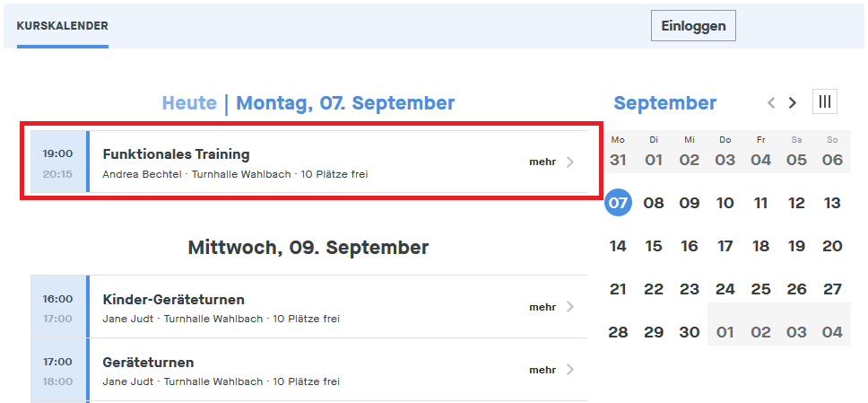Select September 16 in the calendar
Viewport: 868px width, 403px height.
pos(690,246)
